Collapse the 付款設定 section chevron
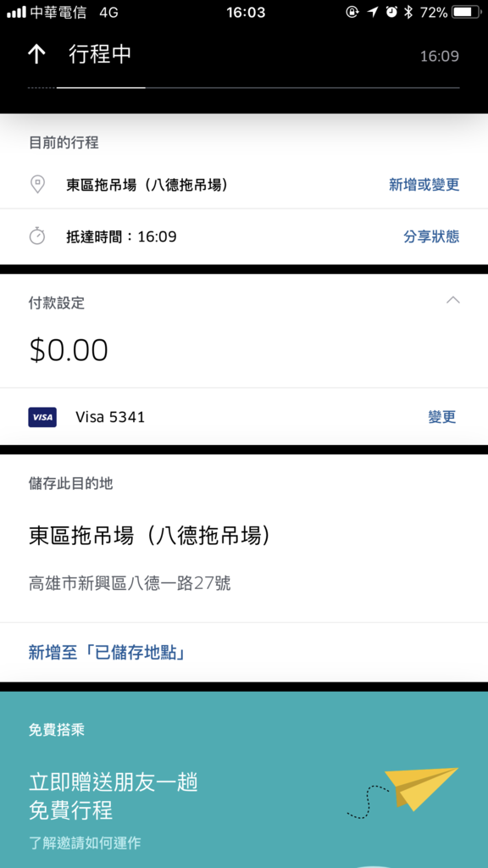Screen dimensions: 488x868 coord(453,300)
